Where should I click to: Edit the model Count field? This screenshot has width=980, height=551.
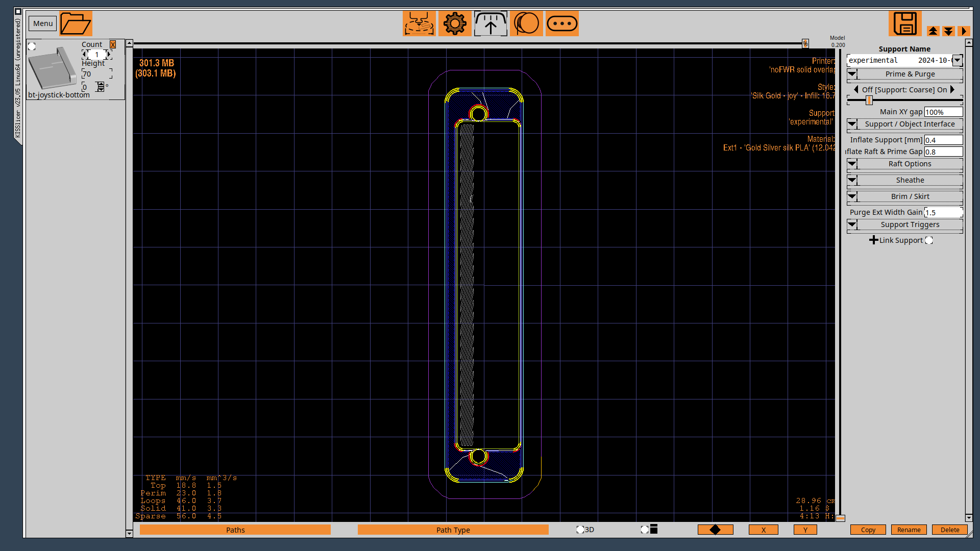[97, 54]
